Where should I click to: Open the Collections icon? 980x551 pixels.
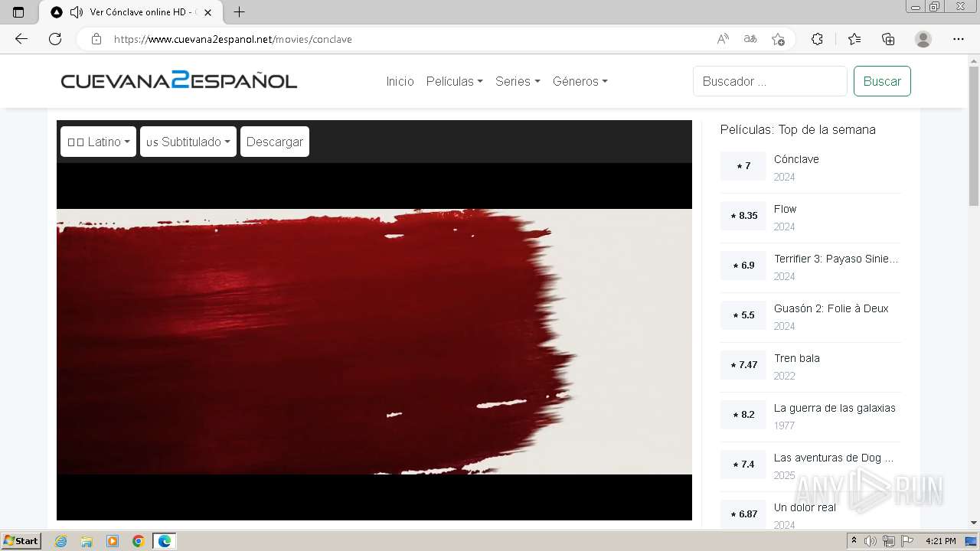point(888,39)
